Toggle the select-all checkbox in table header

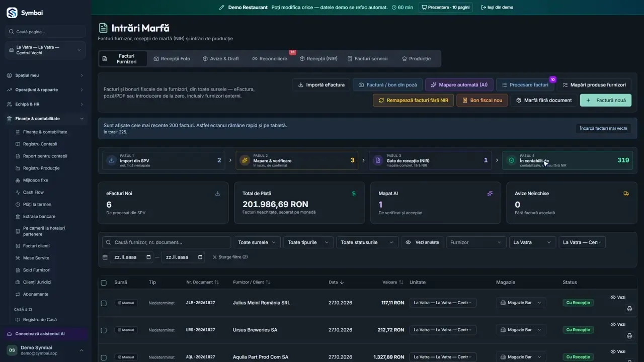click(x=104, y=283)
